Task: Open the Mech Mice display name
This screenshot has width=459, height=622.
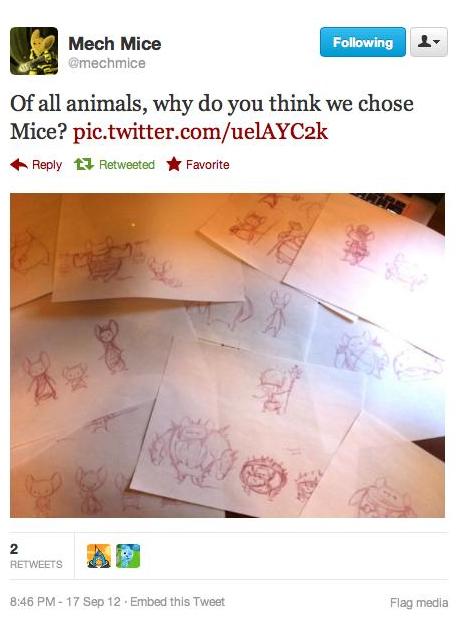Action: tap(115, 44)
